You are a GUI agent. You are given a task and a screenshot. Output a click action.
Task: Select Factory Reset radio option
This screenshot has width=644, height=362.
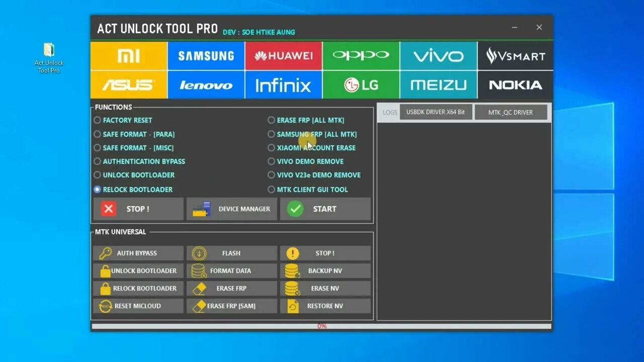click(123, 120)
